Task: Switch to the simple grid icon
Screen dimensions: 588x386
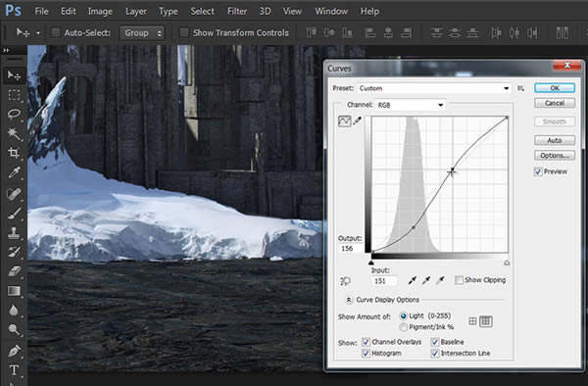Action: pos(472,321)
